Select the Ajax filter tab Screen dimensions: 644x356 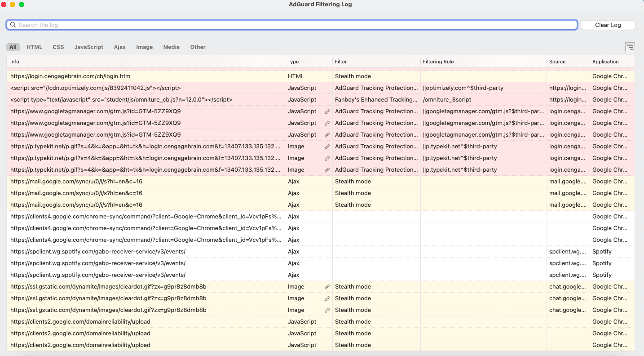pyautogui.click(x=119, y=47)
